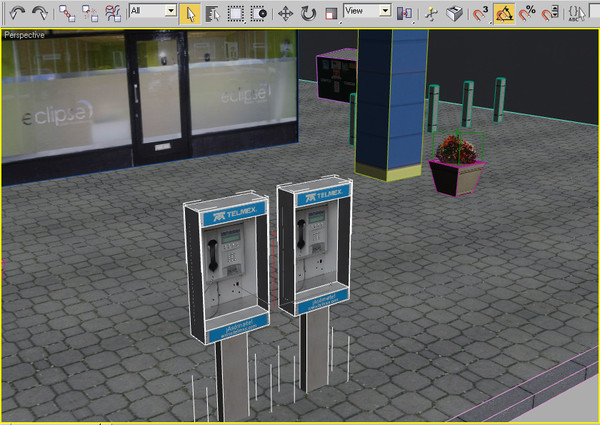
Task: Activate the Select and Scale tool
Action: pos(331,14)
